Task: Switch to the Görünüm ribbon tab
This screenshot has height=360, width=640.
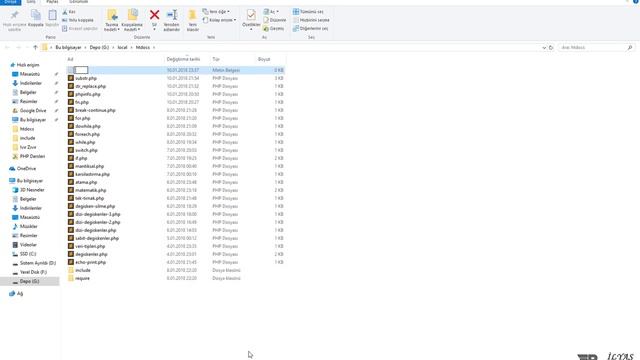Action: [x=78, y=2]
